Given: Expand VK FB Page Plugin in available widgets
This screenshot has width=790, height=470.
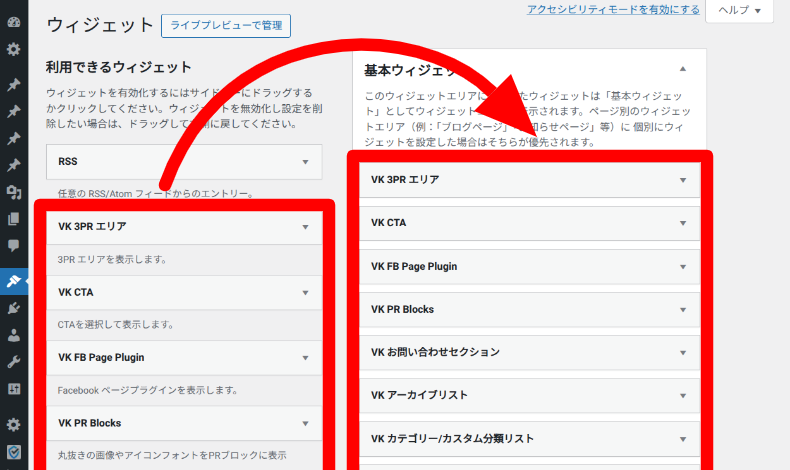Looking at the screenshot, I should click(305, 358).
